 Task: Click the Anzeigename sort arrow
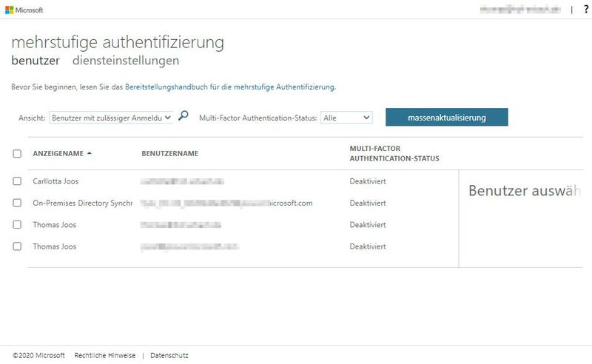tap(90, 153)
